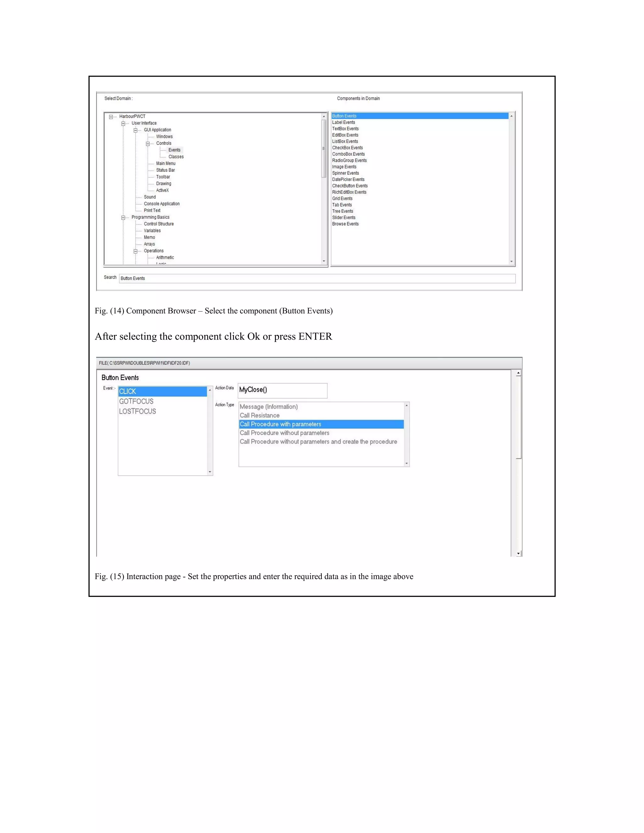This screenshot has width=644, height=833.
Task: Select Call Procedure with parameters
Action: 321,424
